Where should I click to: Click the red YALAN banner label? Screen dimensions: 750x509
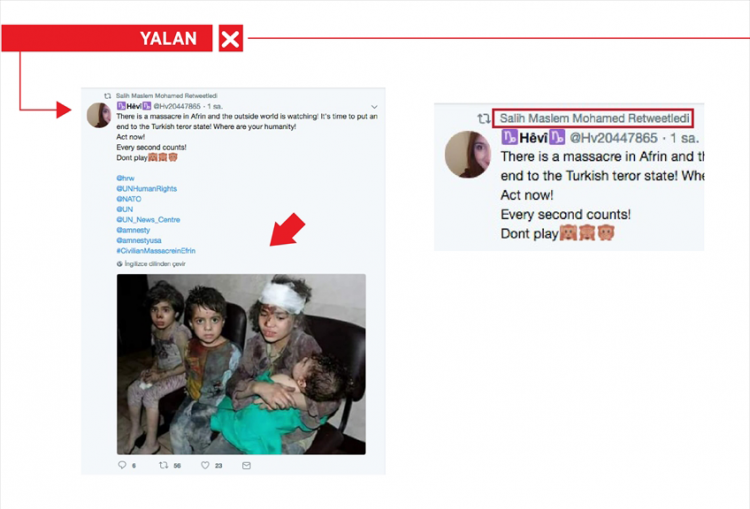tap(107, 38)
